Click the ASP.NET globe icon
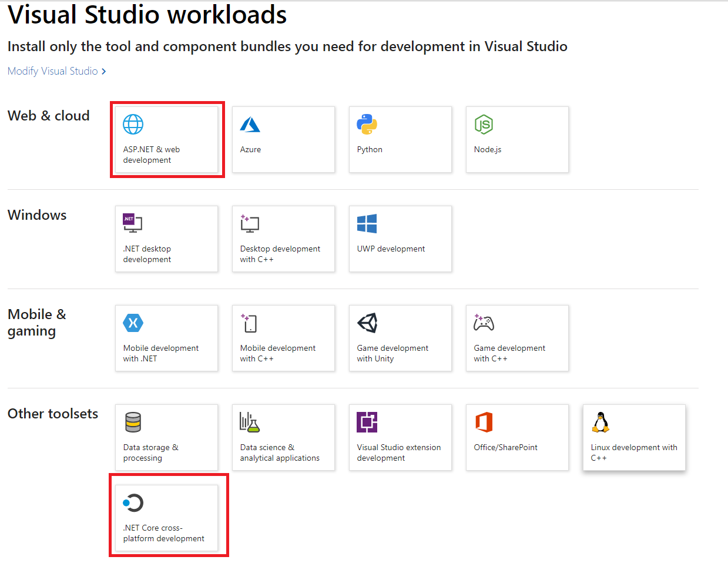The width and height of the screenshot is (728, 570). (133, 125)
